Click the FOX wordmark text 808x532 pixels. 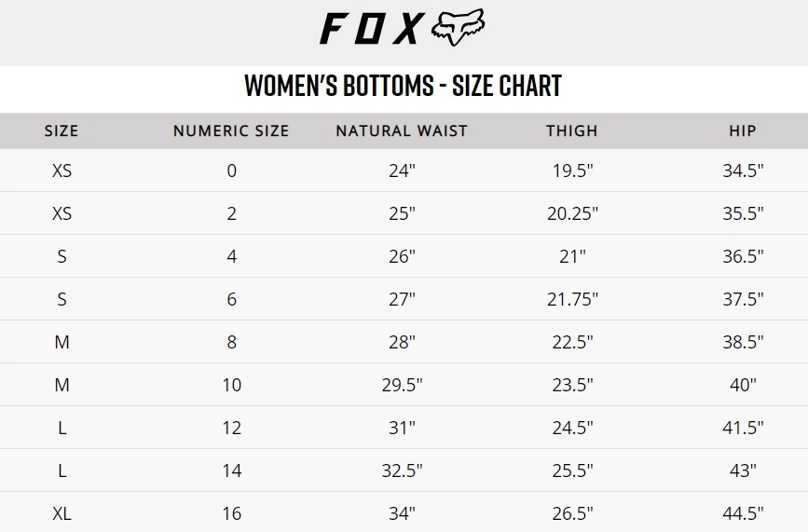(x=370, y=29)
